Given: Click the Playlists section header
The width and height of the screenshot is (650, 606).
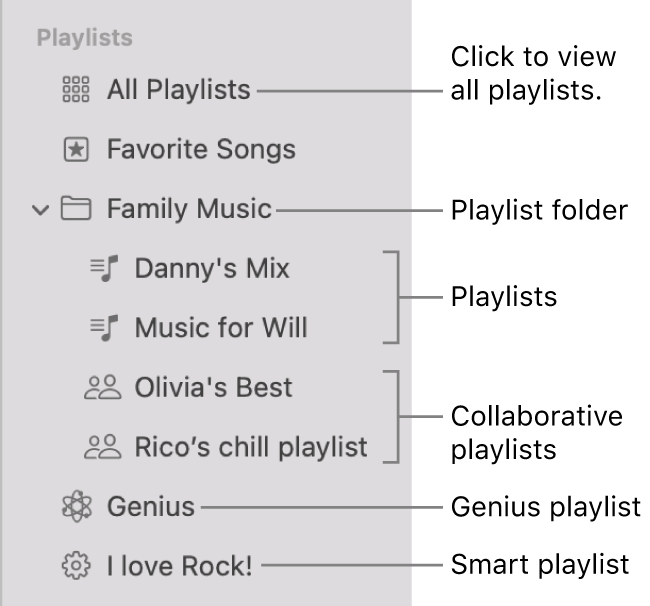Looking at the screenshot, I should pos(85,39).
